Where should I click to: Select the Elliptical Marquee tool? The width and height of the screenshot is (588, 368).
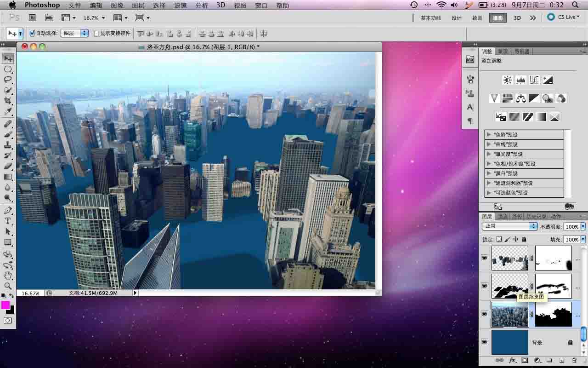8,69
